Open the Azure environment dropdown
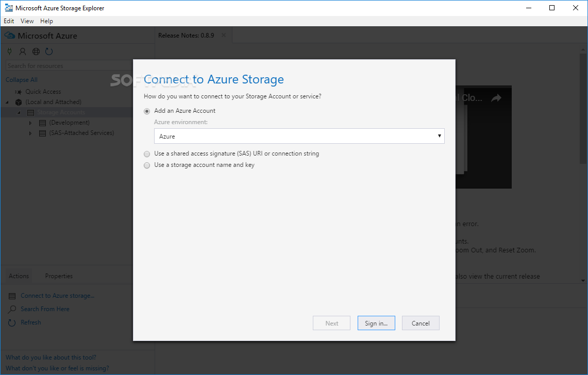 pos(299,136)
